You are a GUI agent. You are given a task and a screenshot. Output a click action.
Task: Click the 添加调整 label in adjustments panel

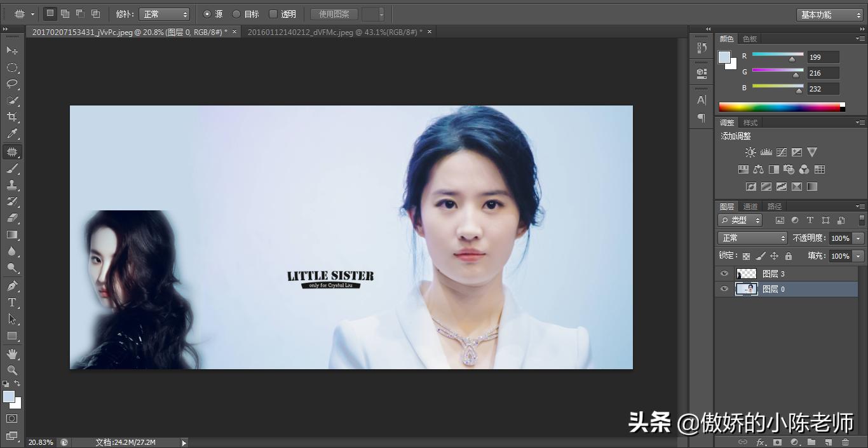point(736,135)
